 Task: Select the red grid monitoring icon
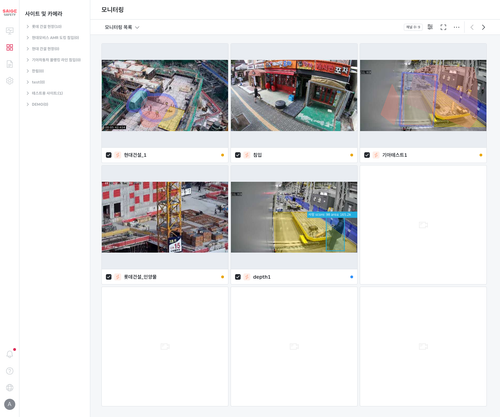click(x=10, y=47)
